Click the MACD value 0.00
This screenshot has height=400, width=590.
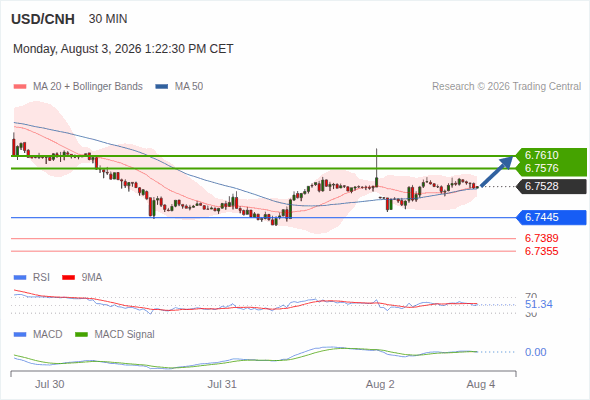(x=535, y=352)
